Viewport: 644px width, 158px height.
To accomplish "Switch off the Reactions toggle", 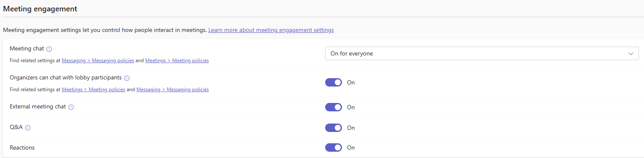I will click(334, 147).
